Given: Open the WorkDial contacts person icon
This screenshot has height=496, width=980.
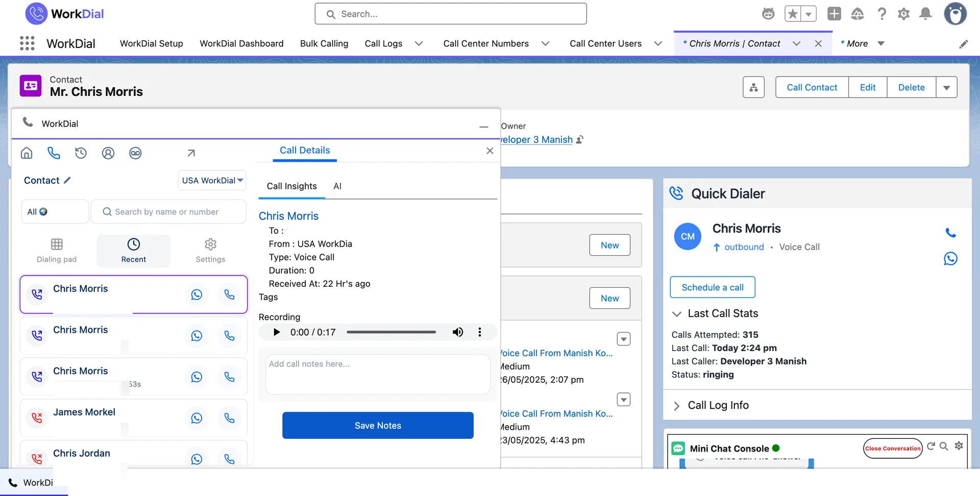Looking at the screenshot, I should coord(108,153).
